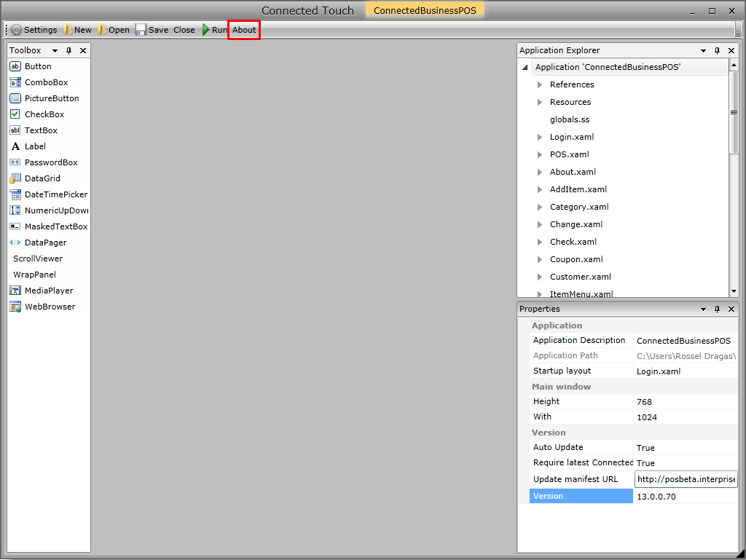Click the Close button in the toolbar
This screenshot has height=560, width=746.
[184, 30]
